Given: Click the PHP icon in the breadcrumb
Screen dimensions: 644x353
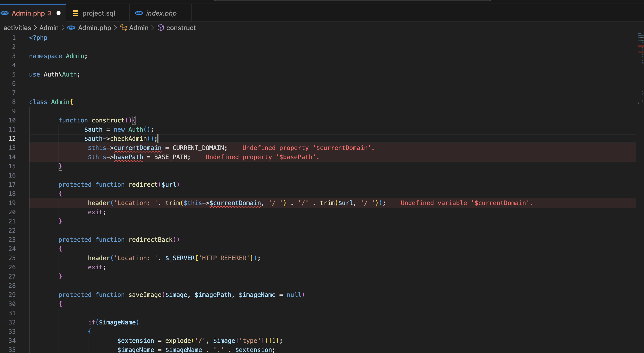Looking at the screenshot, I should (71, 28).
